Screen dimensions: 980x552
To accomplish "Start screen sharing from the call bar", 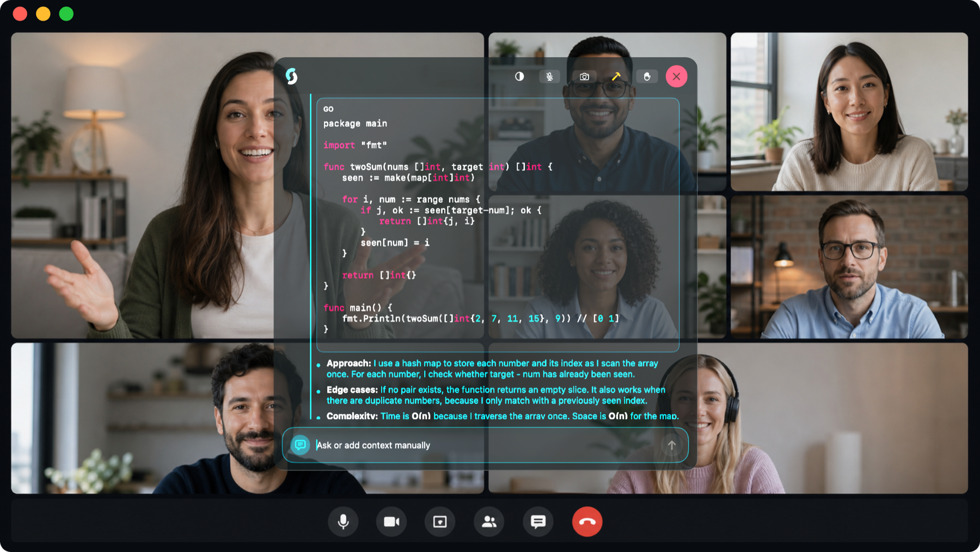I will coord(440,521).
